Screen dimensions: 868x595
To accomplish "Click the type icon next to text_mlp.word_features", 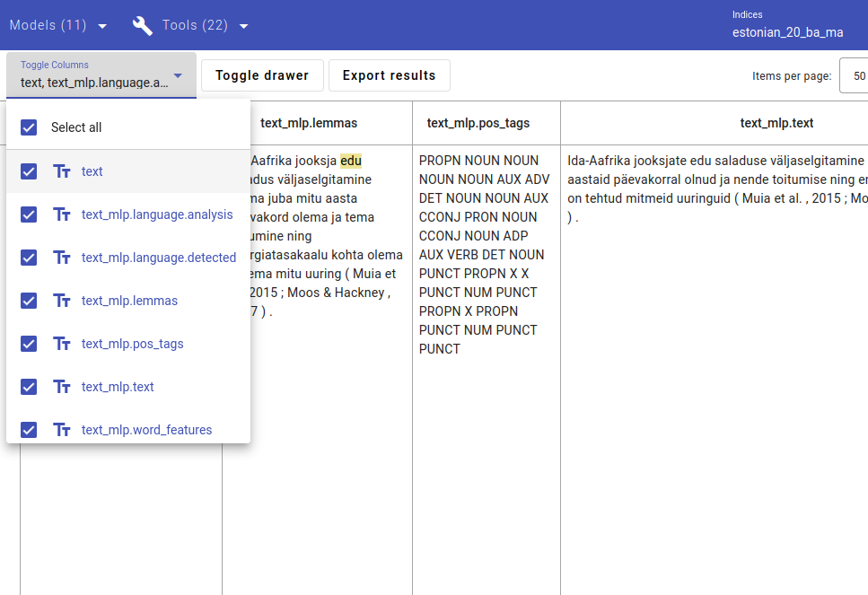I will tap(61, 430).
